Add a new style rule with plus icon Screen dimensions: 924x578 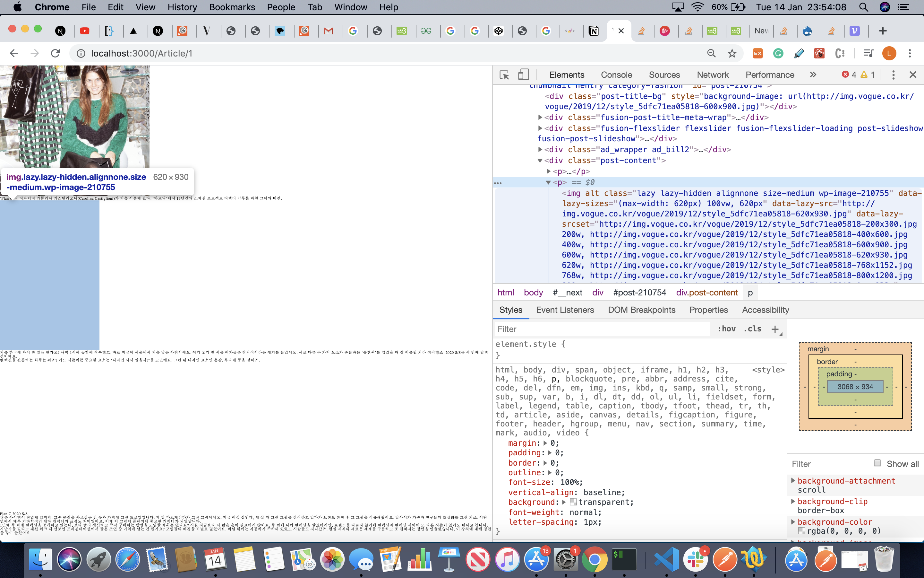(775, 329)
